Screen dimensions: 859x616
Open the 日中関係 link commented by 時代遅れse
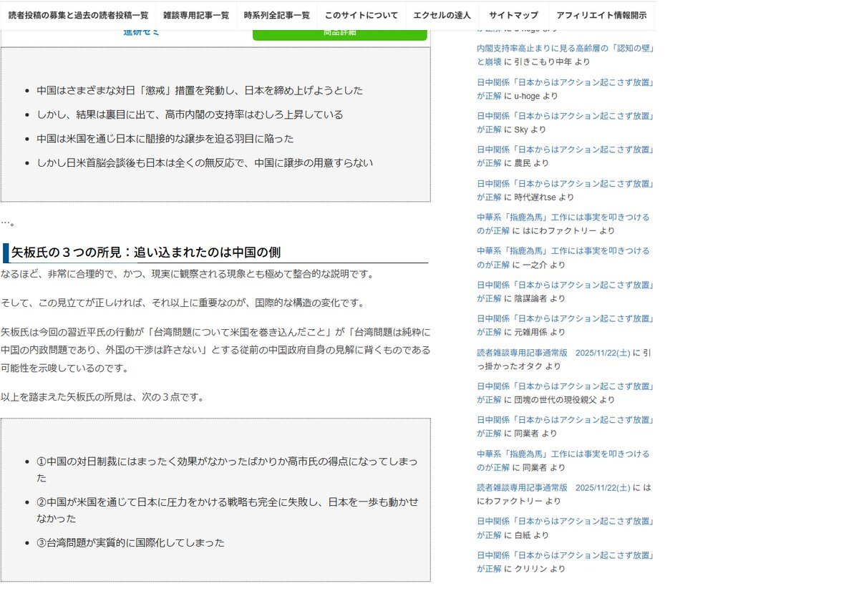click(x=566, y=184)
